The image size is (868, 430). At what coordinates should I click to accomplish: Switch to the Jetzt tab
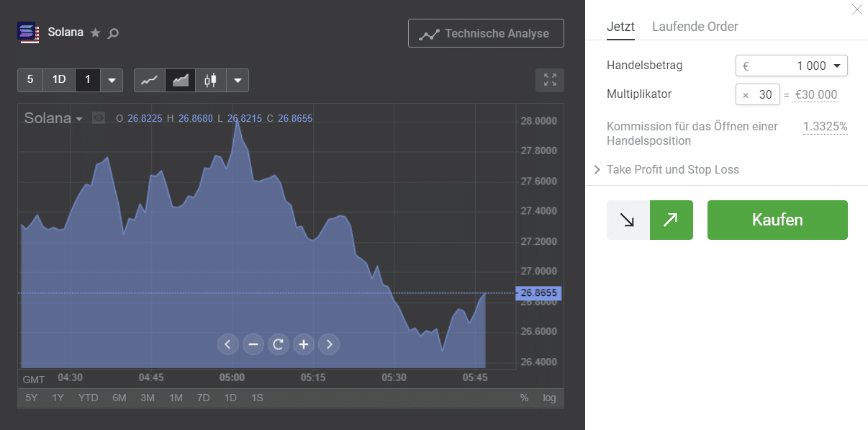(621, 27)
